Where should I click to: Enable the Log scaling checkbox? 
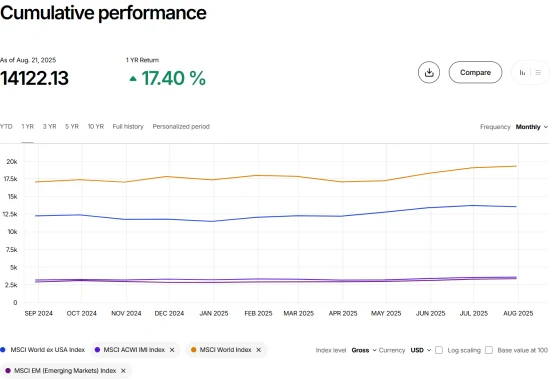point(439,350)
